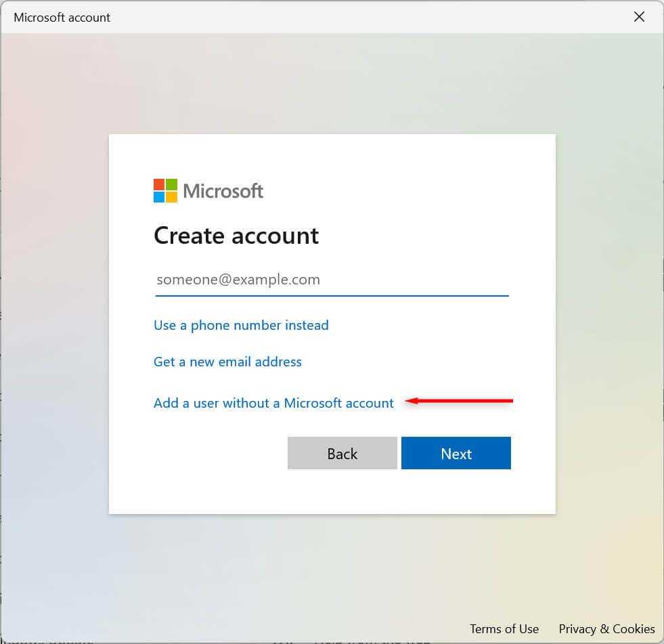Proceed using the Next button
664x644 pixels.
click(456, 453)
